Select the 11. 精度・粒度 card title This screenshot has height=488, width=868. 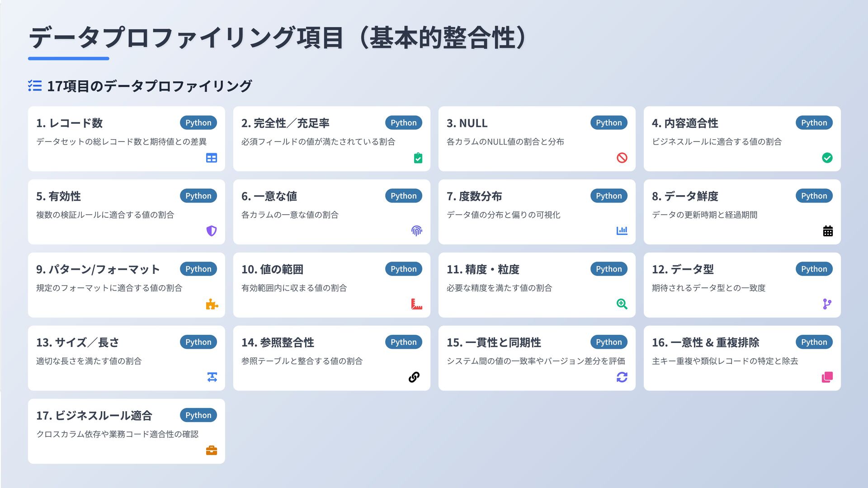[x=483, y=269]
